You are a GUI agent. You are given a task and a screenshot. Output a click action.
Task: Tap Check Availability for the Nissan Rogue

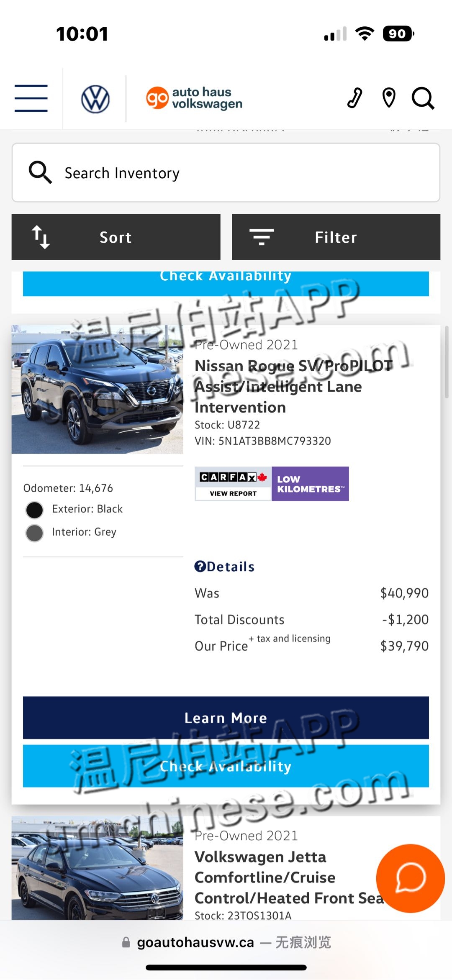click(226, 766)
